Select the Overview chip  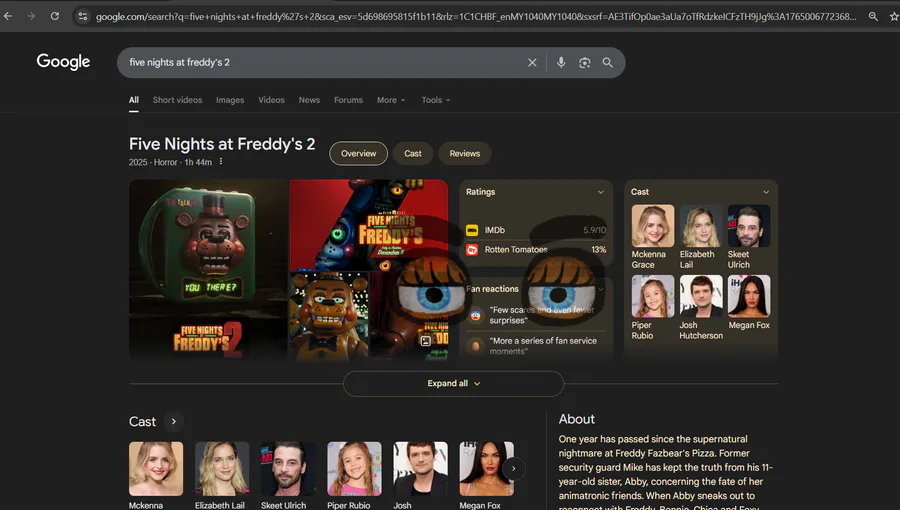coord(358,153)
